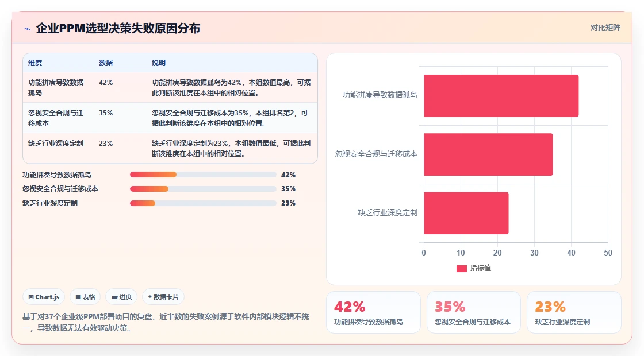
Task: Click the 缺乏行业深度定制 progress bar
Action: tap(203, 203)
